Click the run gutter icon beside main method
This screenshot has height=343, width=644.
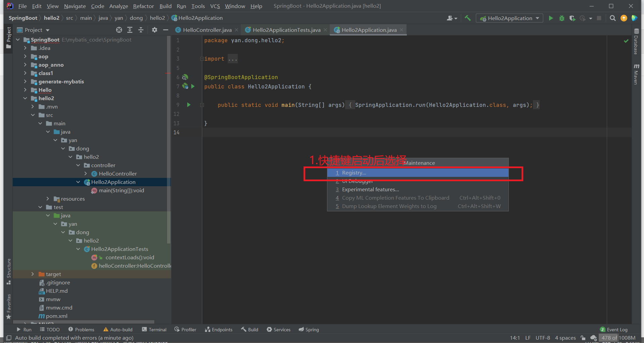(189, 105)
